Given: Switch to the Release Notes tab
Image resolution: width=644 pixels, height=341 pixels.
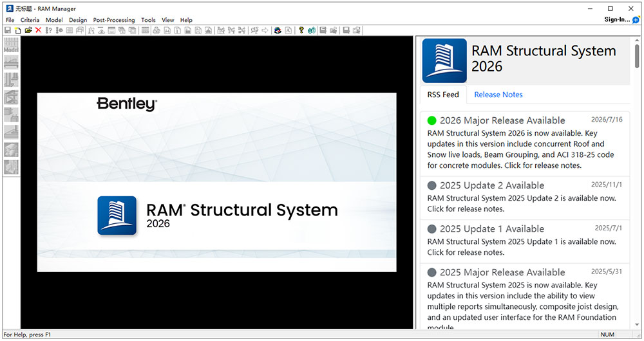Looking at the screenshot, I should (498, 95).
